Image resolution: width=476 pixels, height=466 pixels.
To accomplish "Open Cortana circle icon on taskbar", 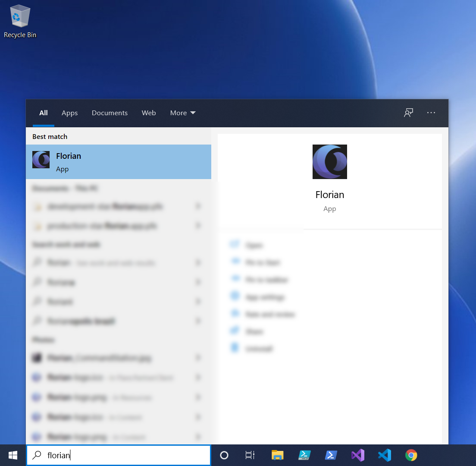I will (x=224, y=455).
